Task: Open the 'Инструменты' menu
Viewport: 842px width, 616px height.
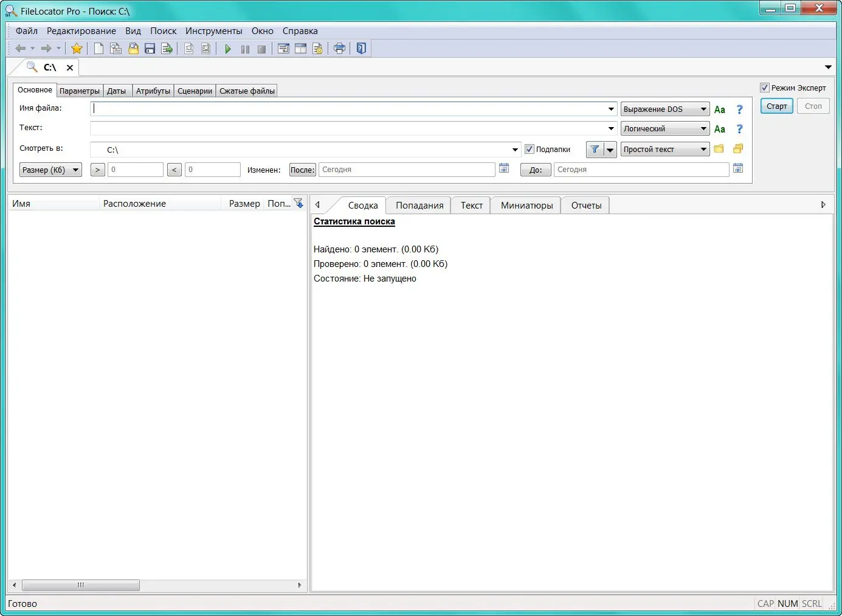Action: pos(214,31)
